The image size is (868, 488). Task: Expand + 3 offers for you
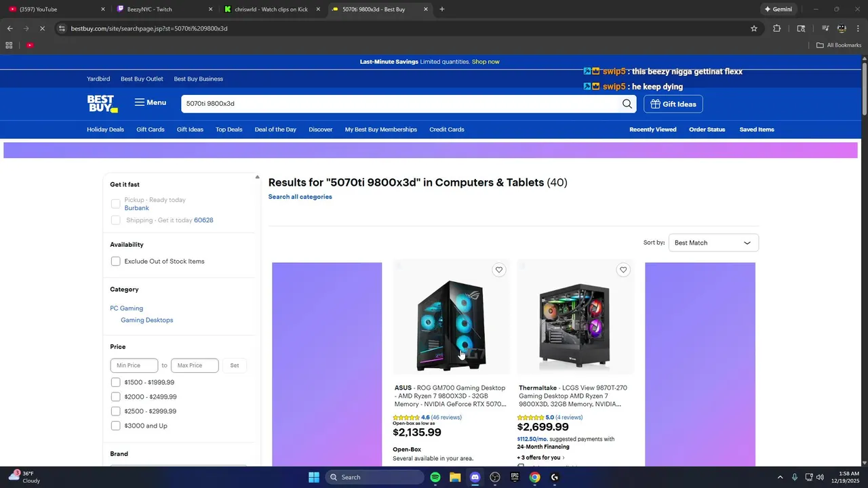pyautogui.click(x=540, y=457)
